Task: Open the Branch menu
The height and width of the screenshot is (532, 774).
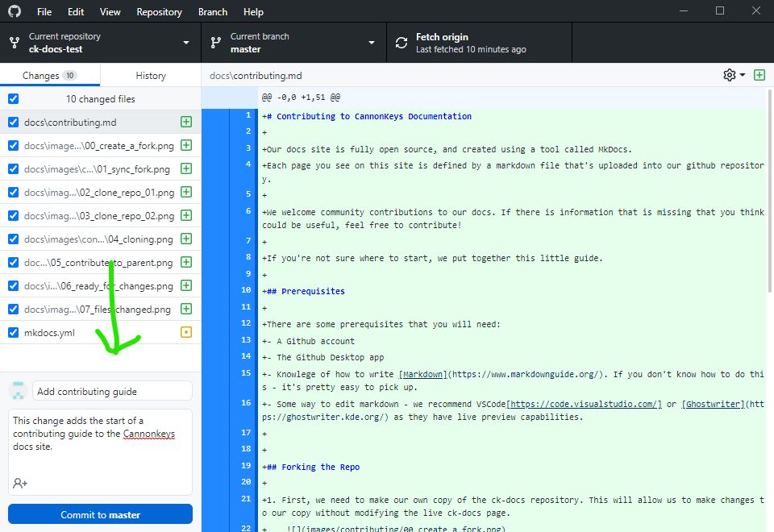Action: (x=213, y=12)
